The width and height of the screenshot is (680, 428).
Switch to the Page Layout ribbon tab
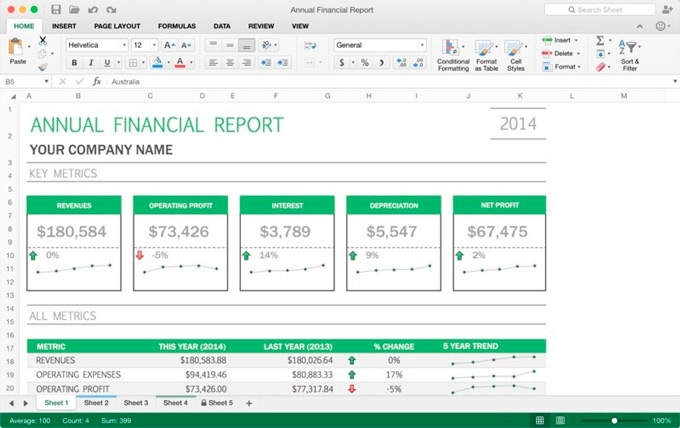(x=116, y=25)
